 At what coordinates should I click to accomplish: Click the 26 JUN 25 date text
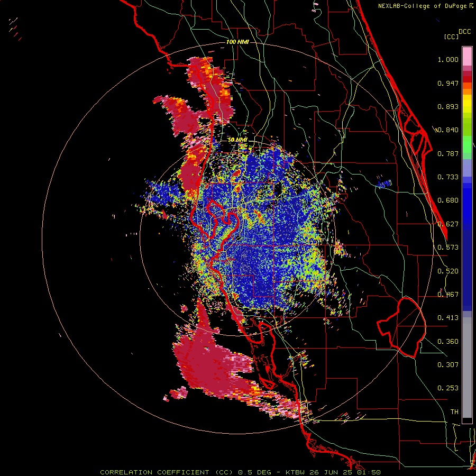pyautogui.click(x=332, y=472)
